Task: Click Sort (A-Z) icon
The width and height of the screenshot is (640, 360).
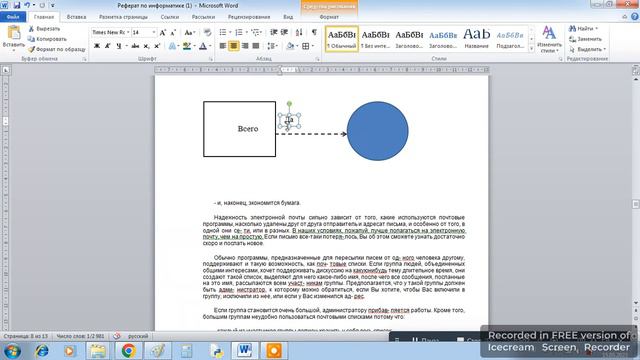Action: [x=299, y=32]
